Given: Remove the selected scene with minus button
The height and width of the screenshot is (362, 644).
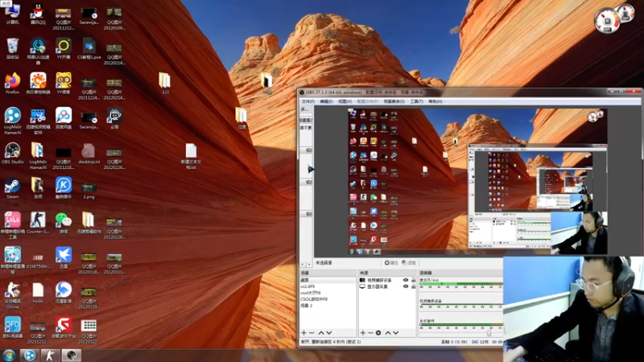Looking at the screenshot, I should point(312,333).
